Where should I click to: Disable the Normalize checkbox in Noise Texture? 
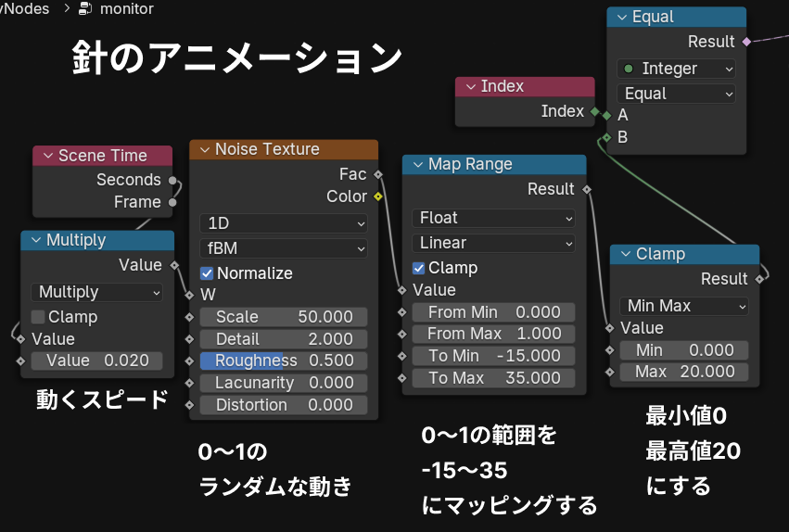click(207, 273)
